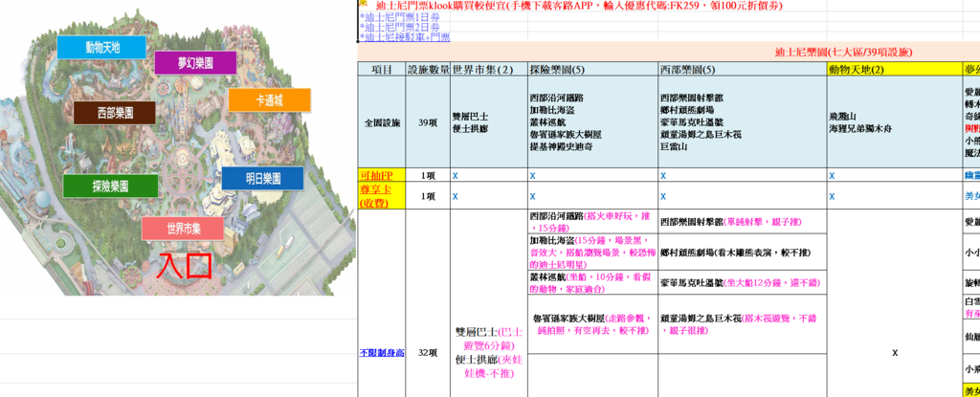
Task: Select the 飛濺山 海狸兄弟獨木舟 cell
Action: (x=895, y=122)
